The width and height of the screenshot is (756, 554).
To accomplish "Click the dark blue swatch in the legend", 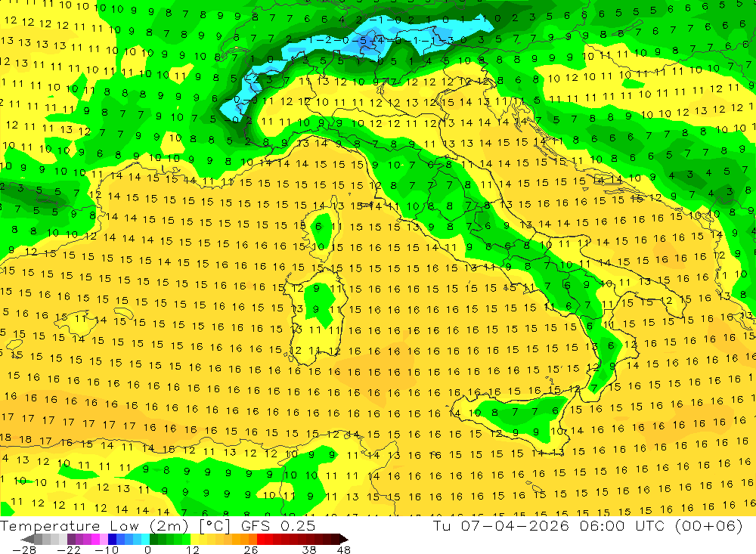I will (112, 539).
